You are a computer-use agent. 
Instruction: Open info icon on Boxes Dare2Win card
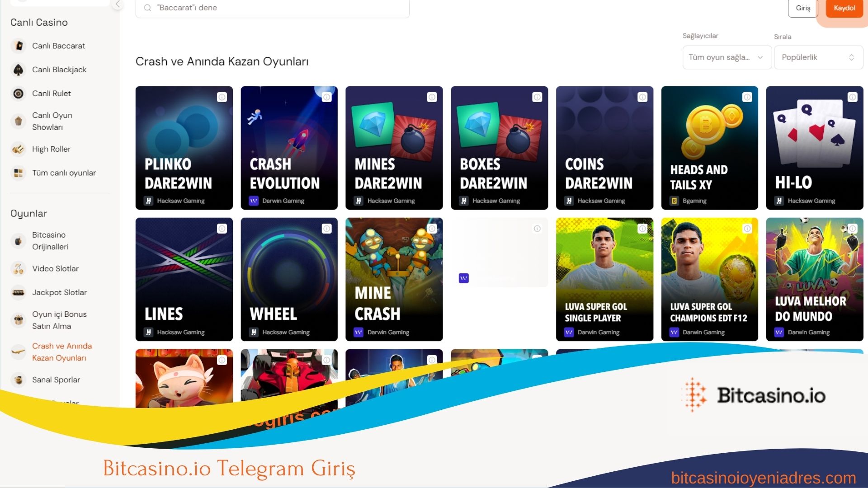[537, 97]
